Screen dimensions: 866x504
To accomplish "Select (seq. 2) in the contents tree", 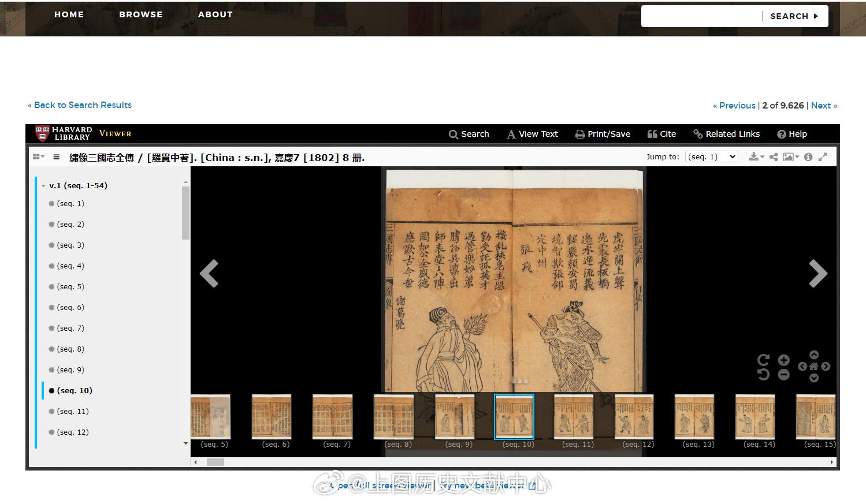I will 70,224.
